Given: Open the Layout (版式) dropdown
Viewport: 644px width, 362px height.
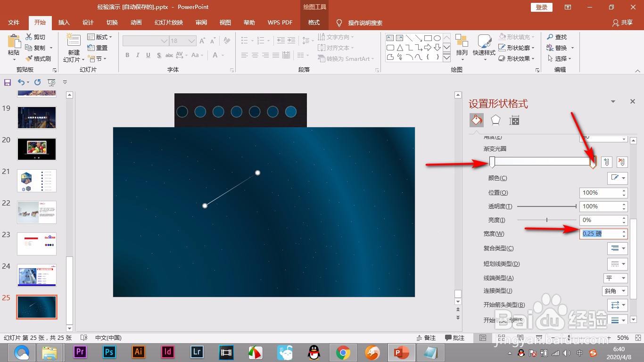Looking at the screenshot, I should click(x=100, y=37).
